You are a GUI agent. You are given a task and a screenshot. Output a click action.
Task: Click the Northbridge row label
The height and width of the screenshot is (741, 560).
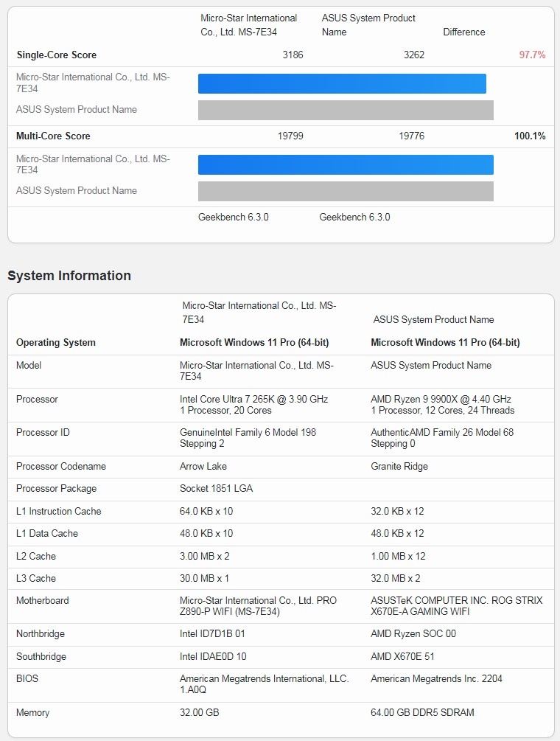coord(41,634)
